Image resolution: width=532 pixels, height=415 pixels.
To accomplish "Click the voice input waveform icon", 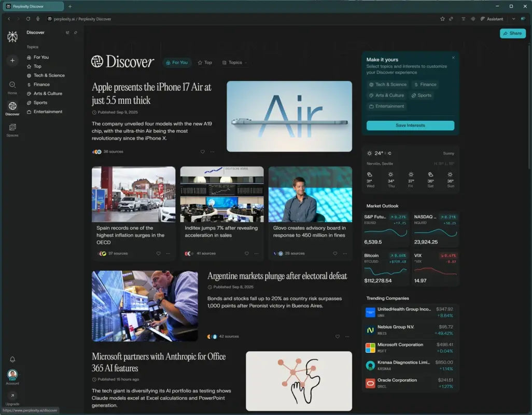I will pyautogui.click(x=472, y=19).
